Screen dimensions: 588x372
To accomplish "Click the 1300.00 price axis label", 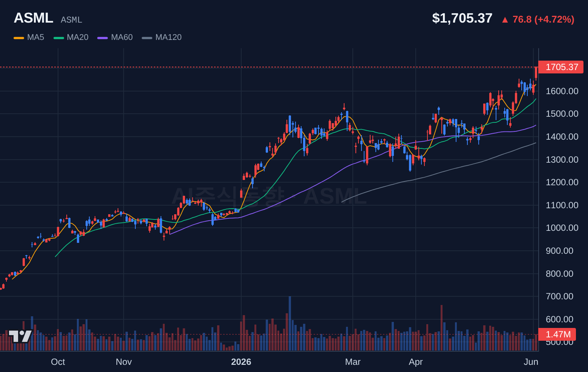I will tap(562, 160).
